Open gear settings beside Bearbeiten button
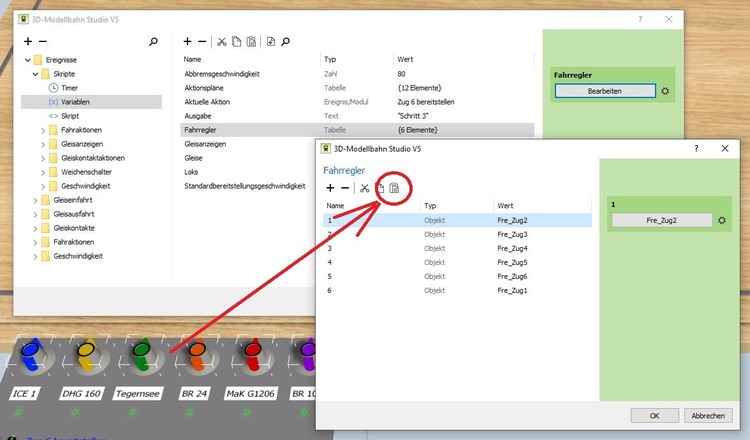Screen dimensions: 750x440 665,91
